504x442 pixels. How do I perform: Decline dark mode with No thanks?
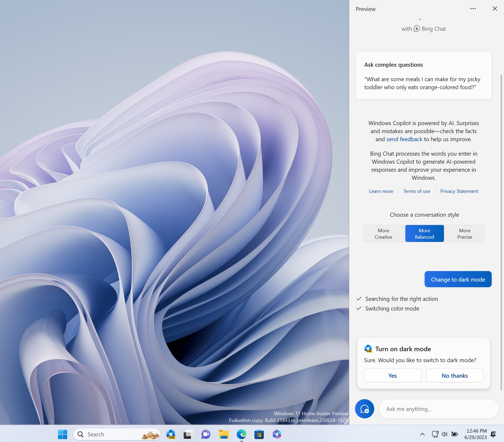[454, 375]
